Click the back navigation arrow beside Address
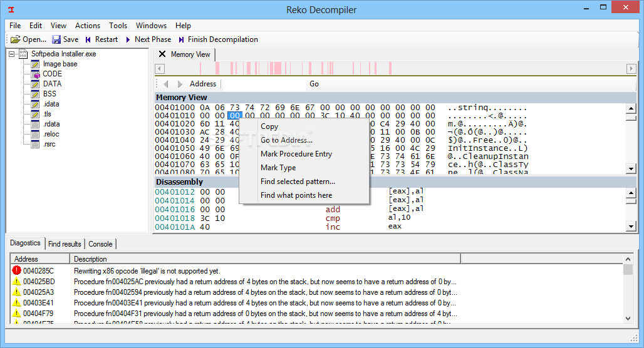The height and width of the screenshot is (348, 644). [166, 84]
